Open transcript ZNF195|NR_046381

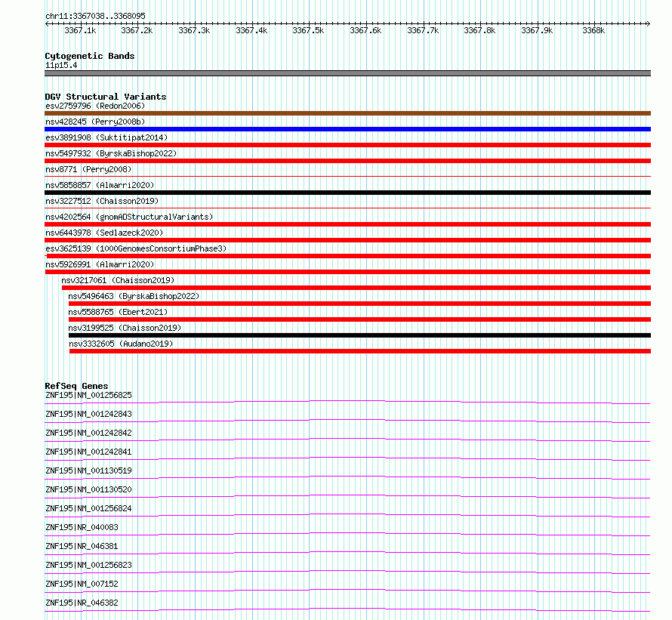(x=82, y=546)
